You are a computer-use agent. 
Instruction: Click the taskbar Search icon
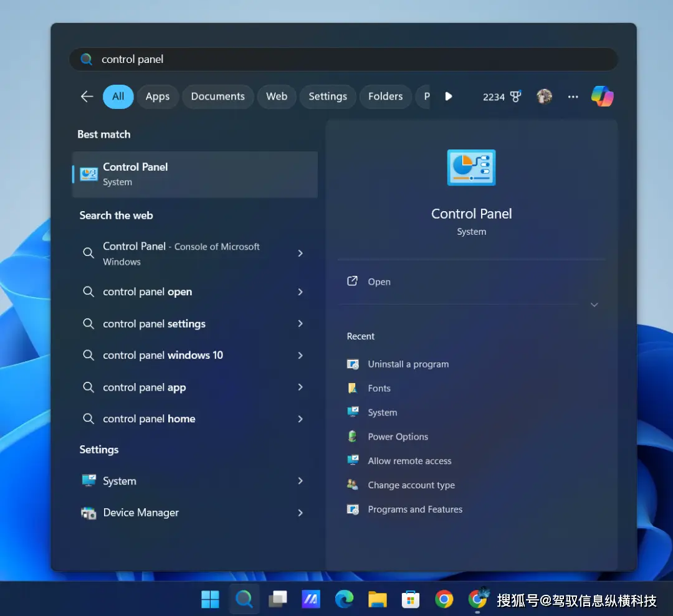(x=244, y=599)
